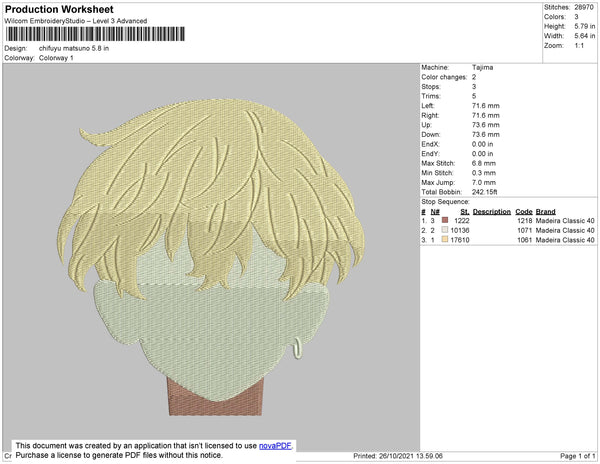Select the brown thread swatch for code 1218
The image size is (600, 464).
pos(445,220)
